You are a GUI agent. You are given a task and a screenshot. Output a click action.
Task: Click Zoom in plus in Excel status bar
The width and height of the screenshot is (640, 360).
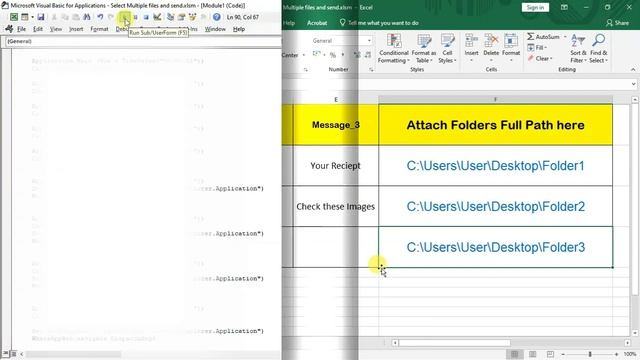[616, 354]
